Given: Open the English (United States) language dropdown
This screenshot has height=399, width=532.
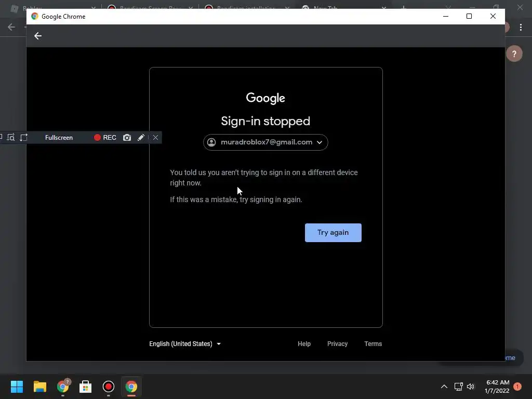Looking at the screenshot, I should (x=185, y=344).
